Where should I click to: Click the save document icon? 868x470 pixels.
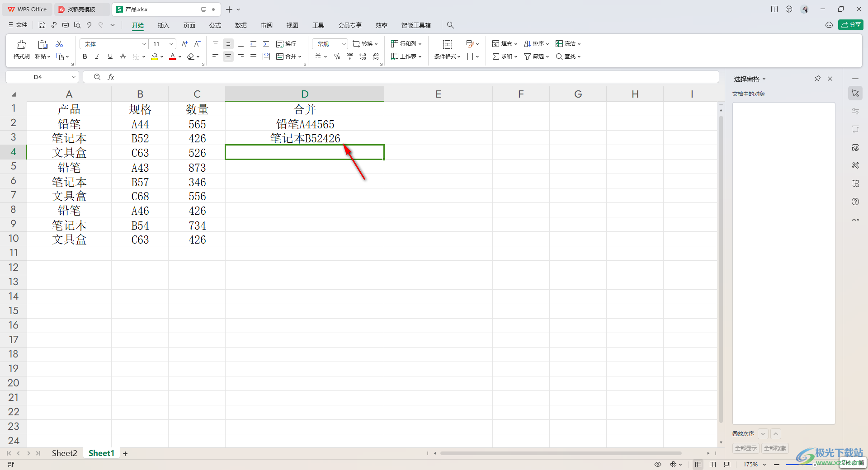(42, 25)
